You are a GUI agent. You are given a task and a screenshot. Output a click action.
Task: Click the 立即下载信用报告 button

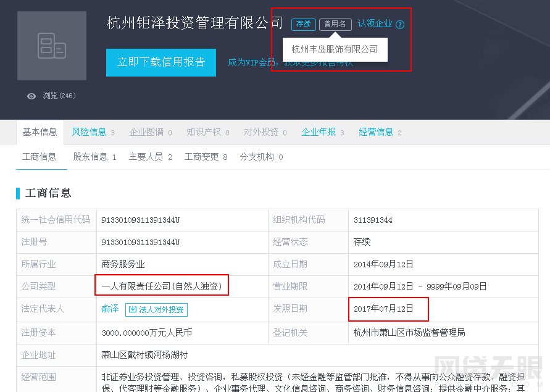(x=161, y=62)
